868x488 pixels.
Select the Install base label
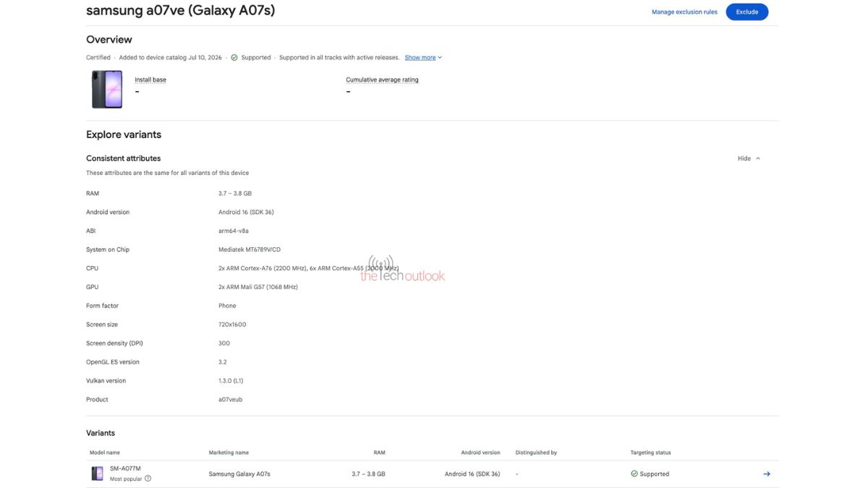coord(150,80)
